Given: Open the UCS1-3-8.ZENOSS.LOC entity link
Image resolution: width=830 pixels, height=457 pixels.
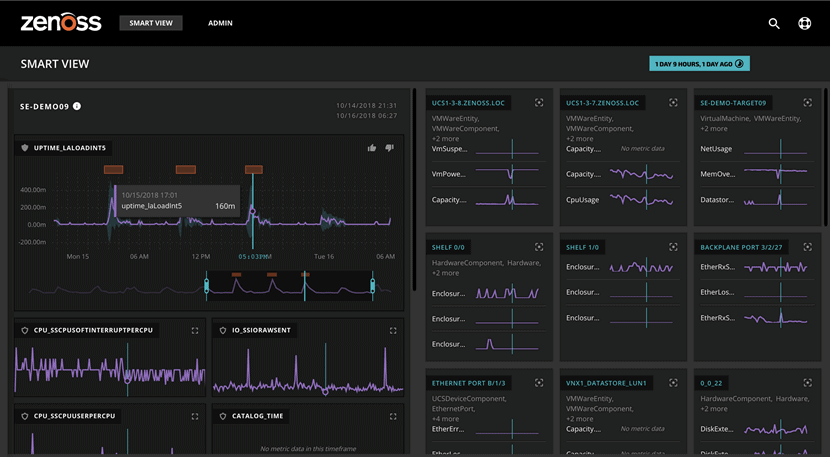Looking at the screenshot, I should click(x=468, y=103).
